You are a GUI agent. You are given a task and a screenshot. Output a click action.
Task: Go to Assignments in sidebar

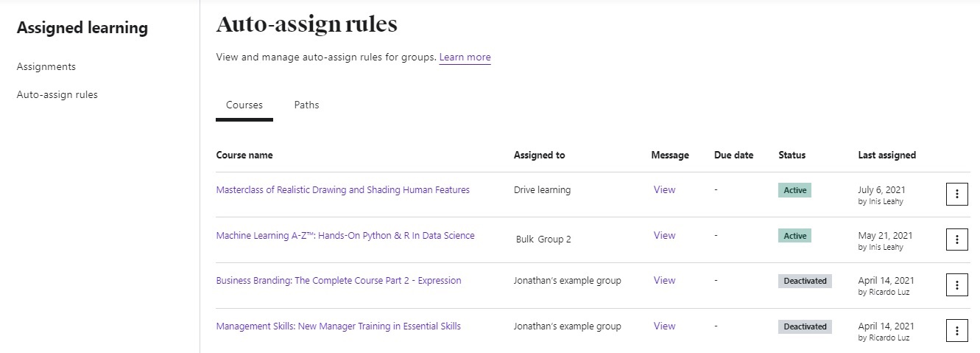(46, 66)
